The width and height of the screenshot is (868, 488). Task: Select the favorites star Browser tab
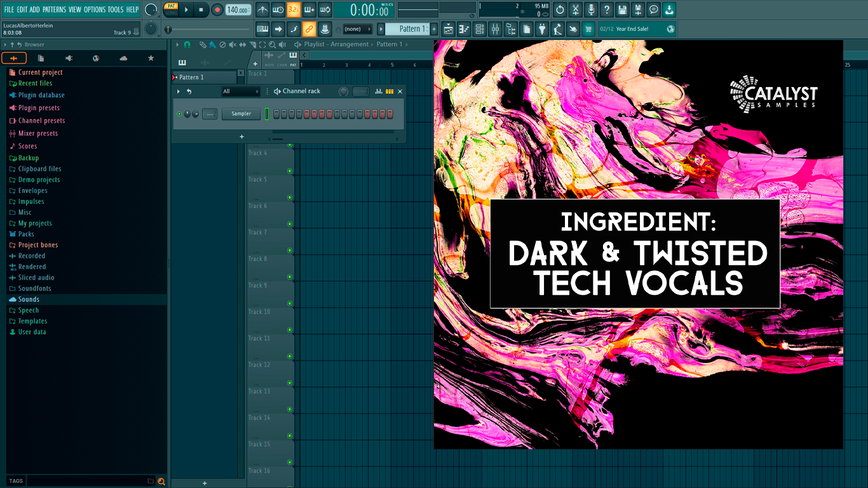(x=151, y=58)
